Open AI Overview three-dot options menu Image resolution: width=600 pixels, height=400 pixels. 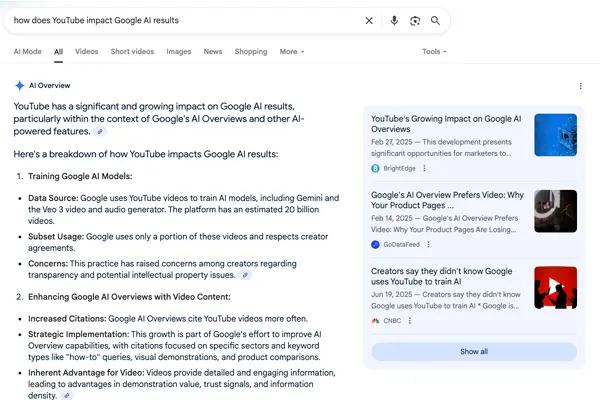(x=580, y=86)
